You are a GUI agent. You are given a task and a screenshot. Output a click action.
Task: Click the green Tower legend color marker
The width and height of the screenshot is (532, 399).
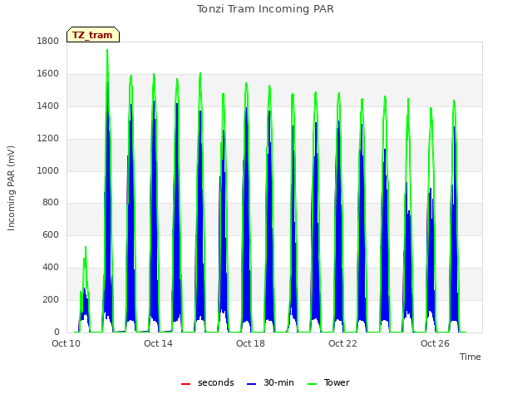click(312, 384)
